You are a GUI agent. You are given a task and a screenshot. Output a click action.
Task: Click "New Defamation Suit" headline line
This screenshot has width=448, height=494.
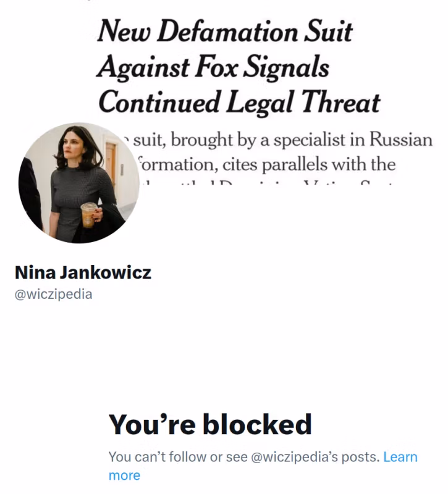tap(225, 31)
